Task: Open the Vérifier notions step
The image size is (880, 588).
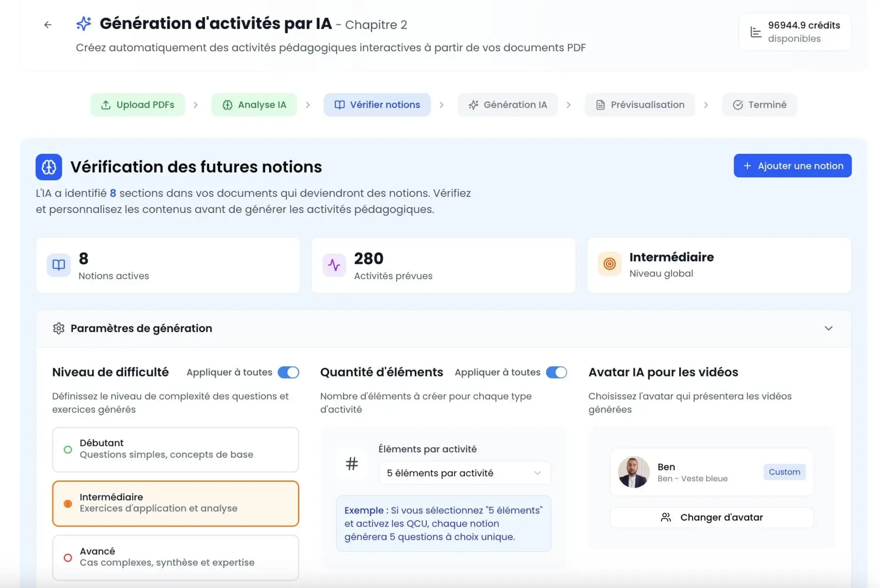Action: coord(377,104)
